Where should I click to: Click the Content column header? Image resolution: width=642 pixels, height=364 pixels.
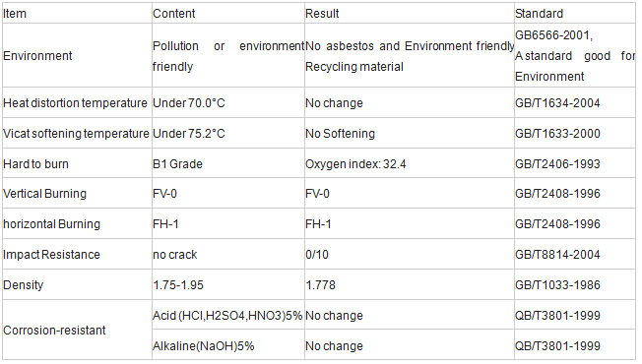[174, 14]
